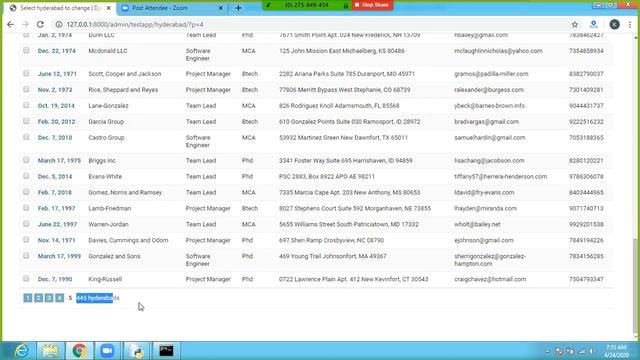The width and height of the screenshot is (640, 360).
Task: Check the row for Garcia Group
Action: 26,121
